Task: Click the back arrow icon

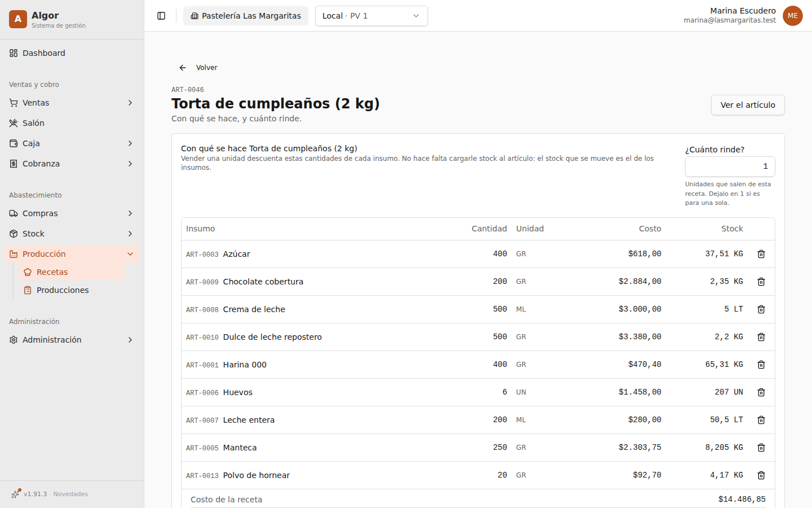Action: tap(183, 68)
